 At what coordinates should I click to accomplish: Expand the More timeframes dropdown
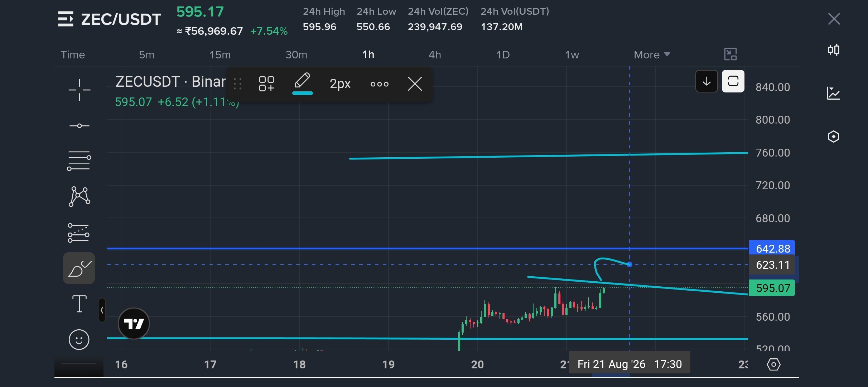pyautogui.click(x=652, y=54)
